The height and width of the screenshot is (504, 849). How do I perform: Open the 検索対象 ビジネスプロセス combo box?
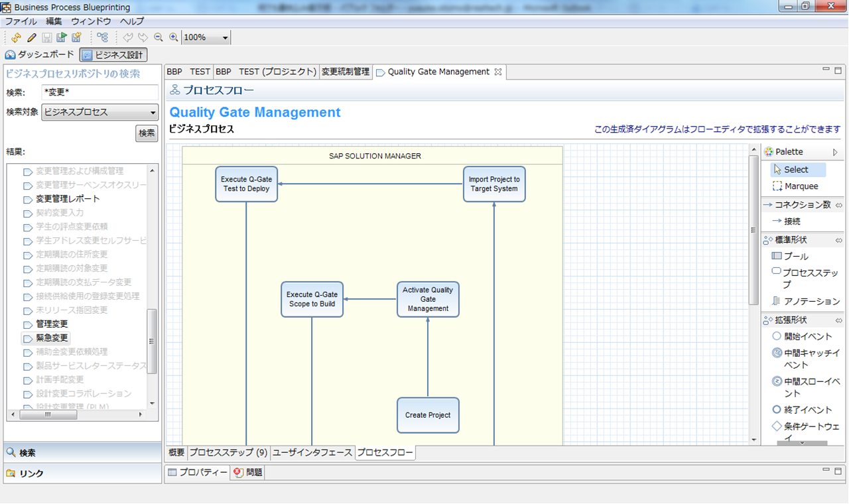[x=100, y=112]
